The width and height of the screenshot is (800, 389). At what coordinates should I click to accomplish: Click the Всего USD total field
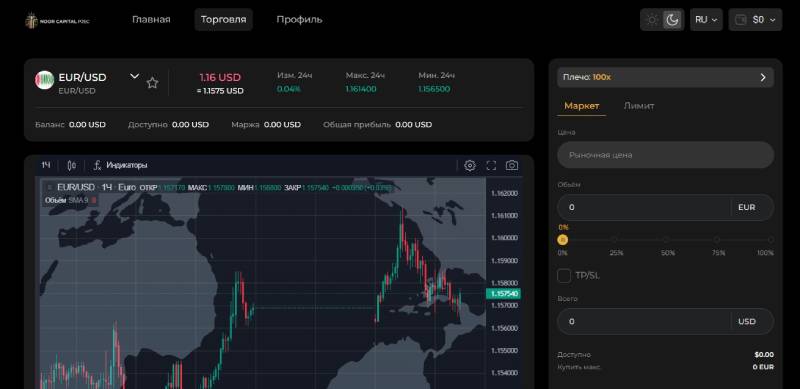point(665,322)
